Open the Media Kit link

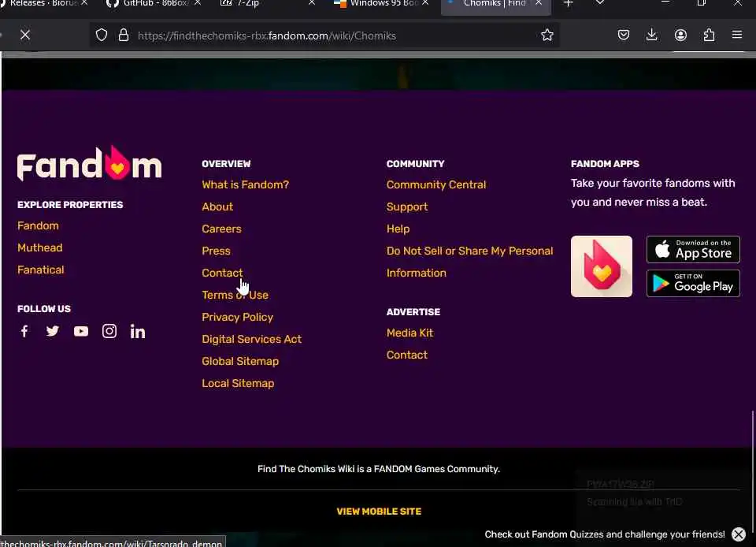409,333
